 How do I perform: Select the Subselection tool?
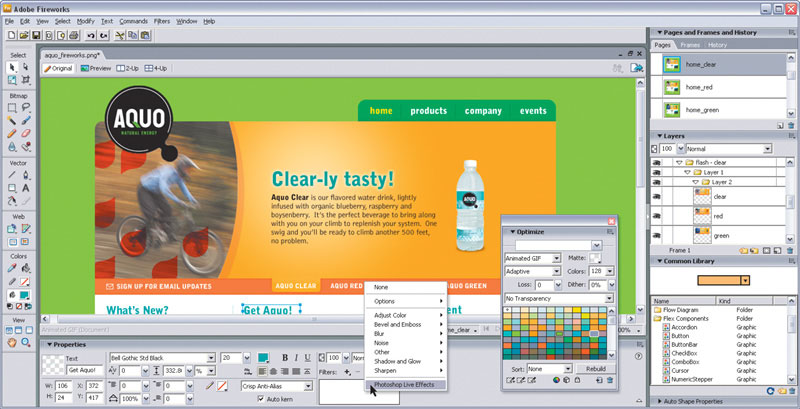coord(26,67)
